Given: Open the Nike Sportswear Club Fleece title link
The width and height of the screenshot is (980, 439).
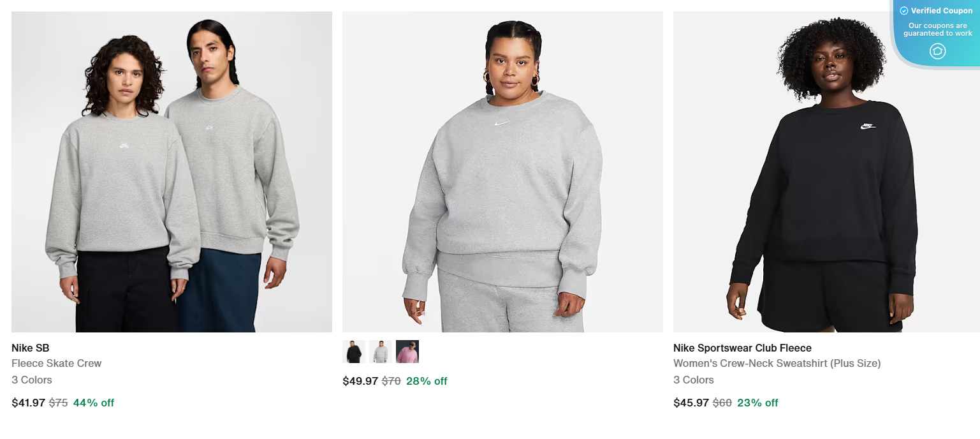Looking at the screenshot, I should click(742, 348).
